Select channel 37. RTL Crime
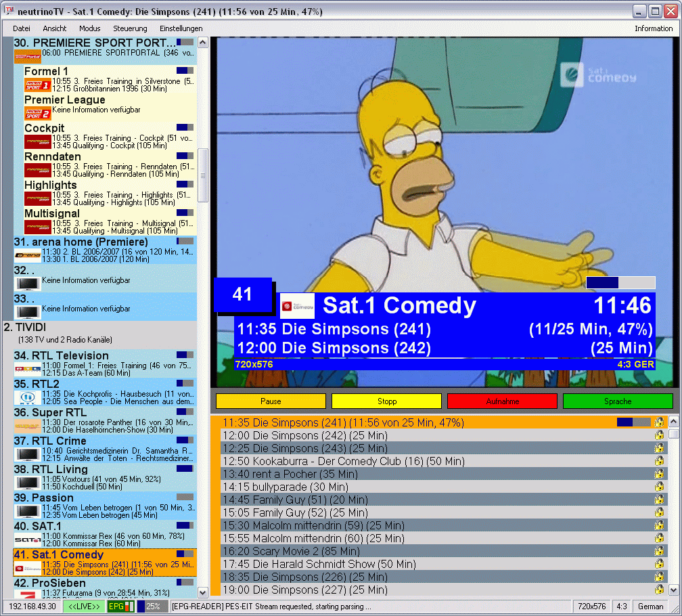This screenshot has height=616, width=682. pyautogui.click(x=106, y=449)
